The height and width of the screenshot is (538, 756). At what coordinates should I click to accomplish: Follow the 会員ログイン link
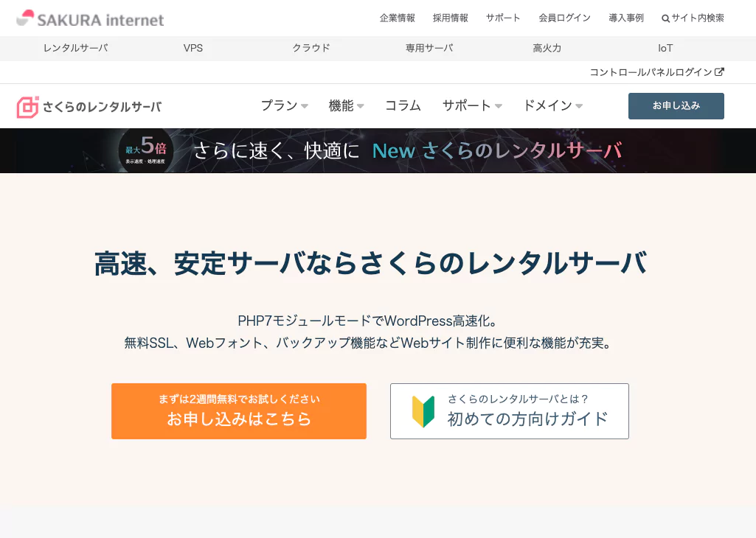coord(564,18)
